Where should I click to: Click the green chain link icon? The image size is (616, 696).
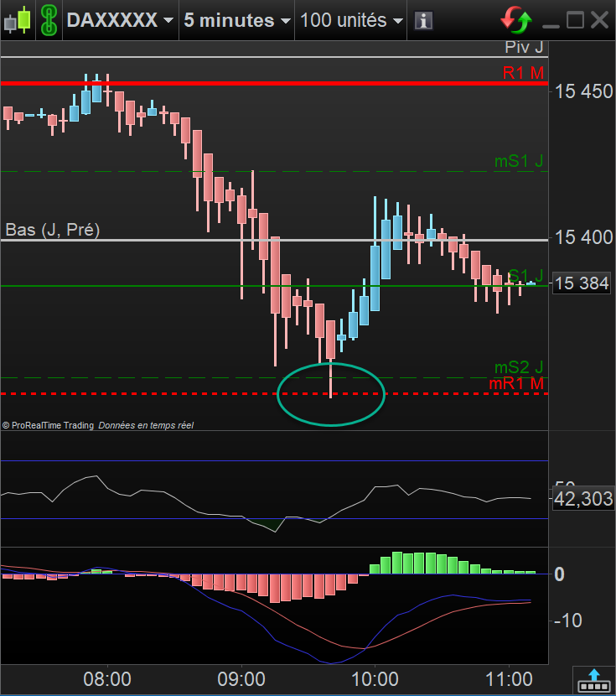[49, 20]
